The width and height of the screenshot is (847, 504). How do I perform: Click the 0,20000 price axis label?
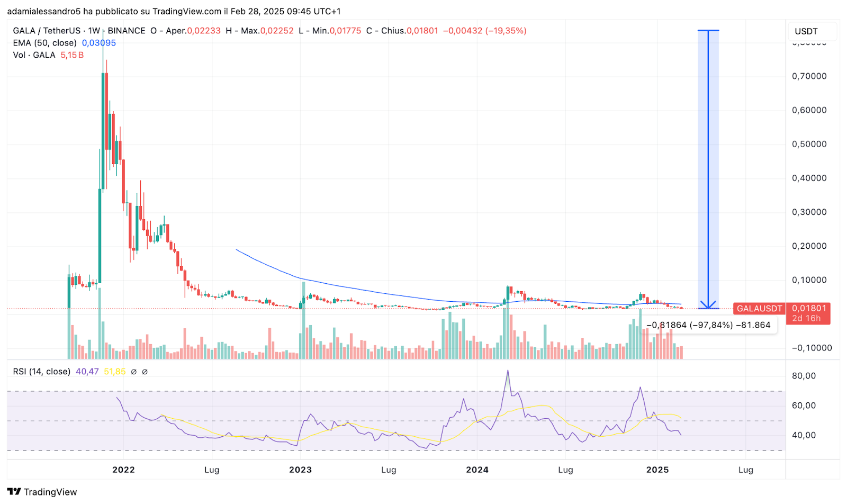[x=809, y=246]
